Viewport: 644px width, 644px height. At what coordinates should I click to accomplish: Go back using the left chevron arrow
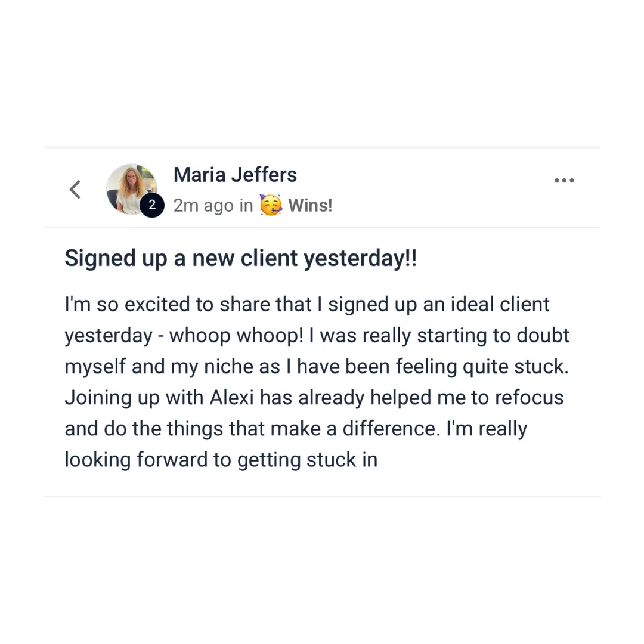(x=75, y=190)
